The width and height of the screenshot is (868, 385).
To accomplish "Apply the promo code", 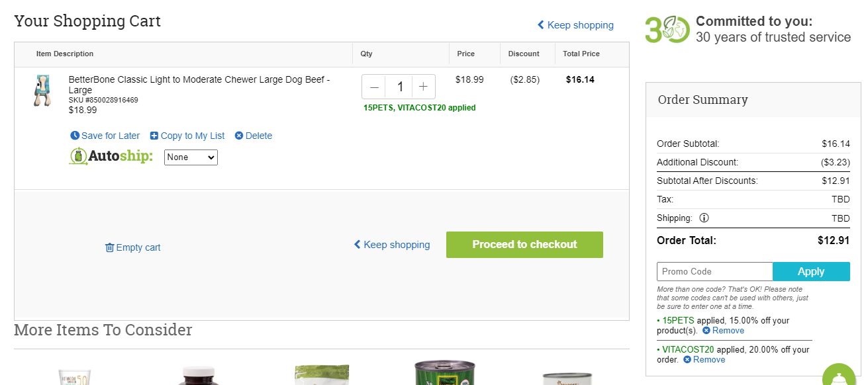I will 811,272.
